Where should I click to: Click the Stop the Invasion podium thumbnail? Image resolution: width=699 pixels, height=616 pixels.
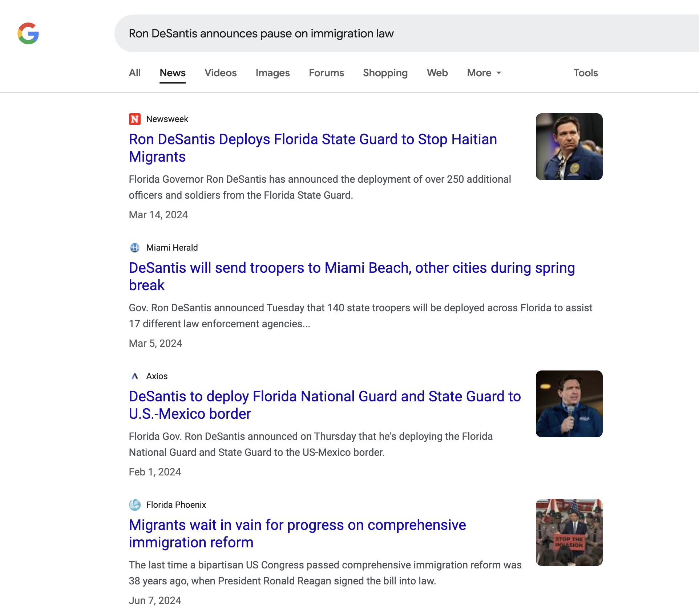[569, 532]
